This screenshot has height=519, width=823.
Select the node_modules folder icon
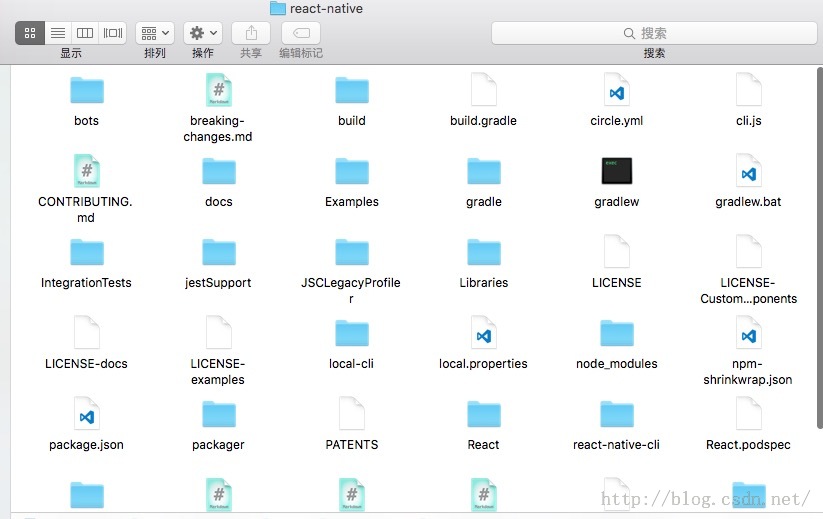point(617,333)
